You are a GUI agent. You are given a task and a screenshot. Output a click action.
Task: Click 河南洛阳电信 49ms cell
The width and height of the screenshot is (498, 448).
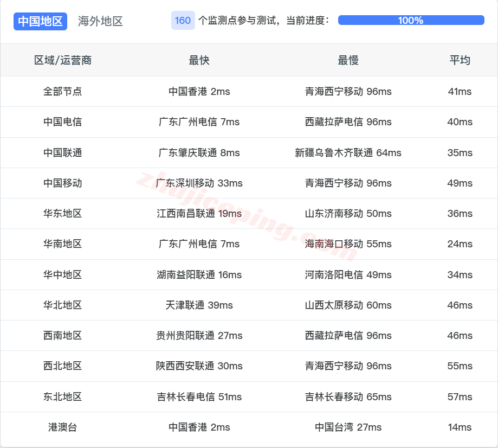pos(348,275)
